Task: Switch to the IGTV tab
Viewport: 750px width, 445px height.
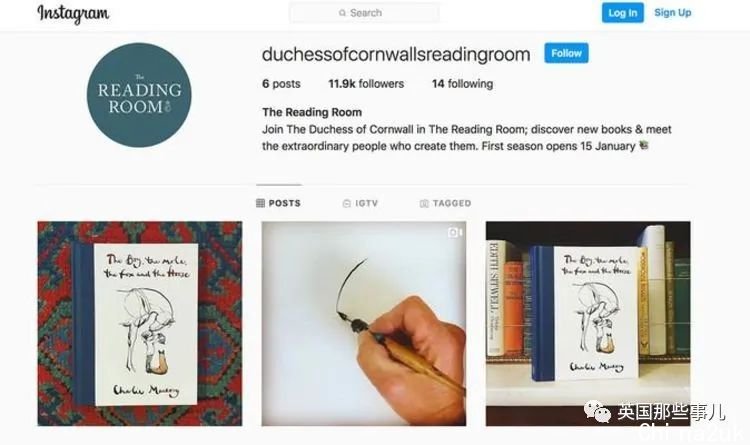Action: click(361, 203)
